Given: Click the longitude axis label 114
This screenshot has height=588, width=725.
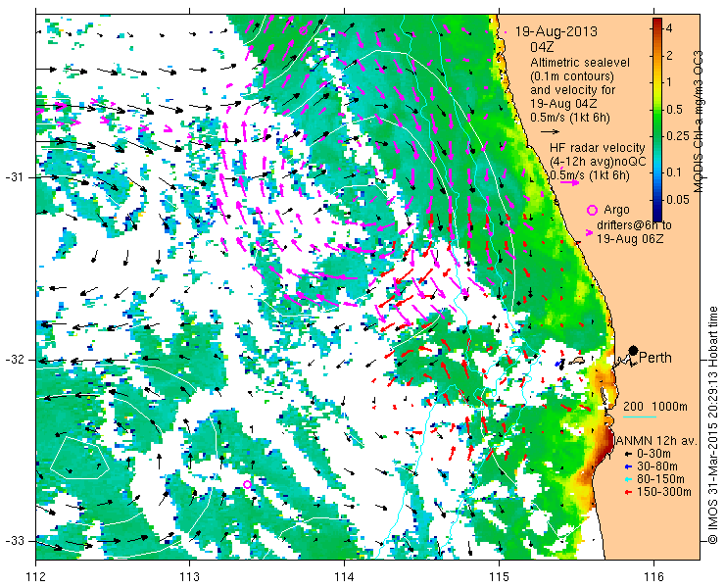Looking at the screenshot, I should point(344,577).
